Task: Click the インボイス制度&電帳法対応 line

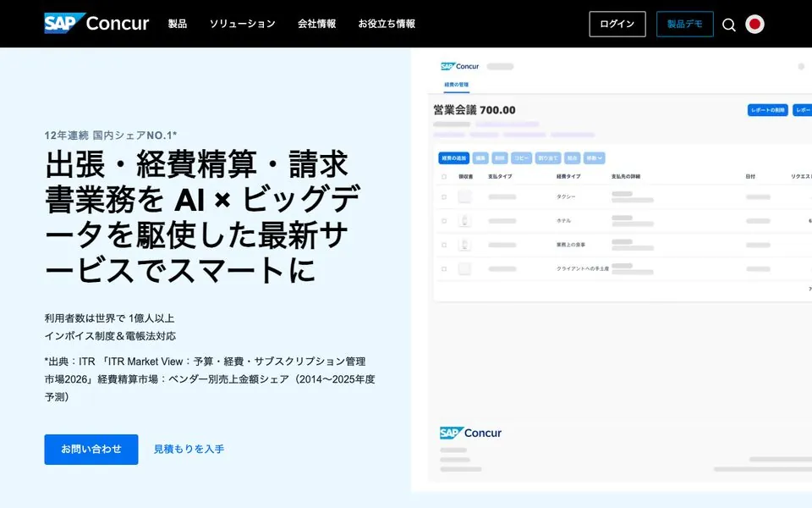Action: (x=110, y=336)
